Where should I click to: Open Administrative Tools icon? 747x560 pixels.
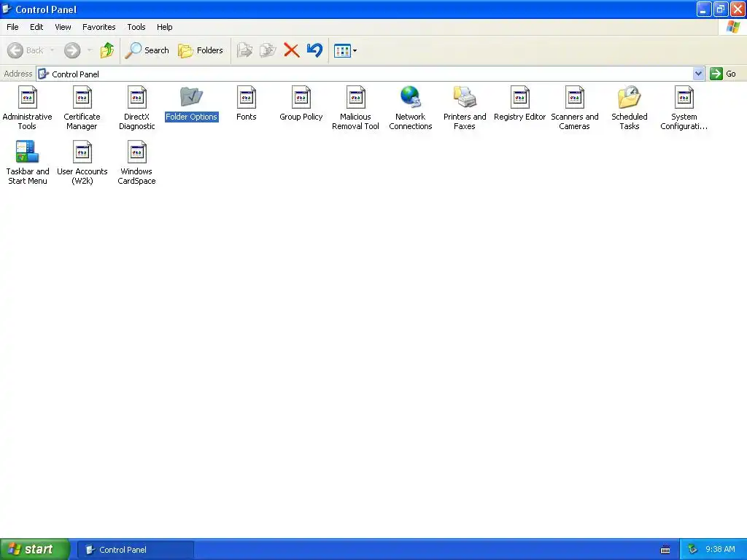27,97
